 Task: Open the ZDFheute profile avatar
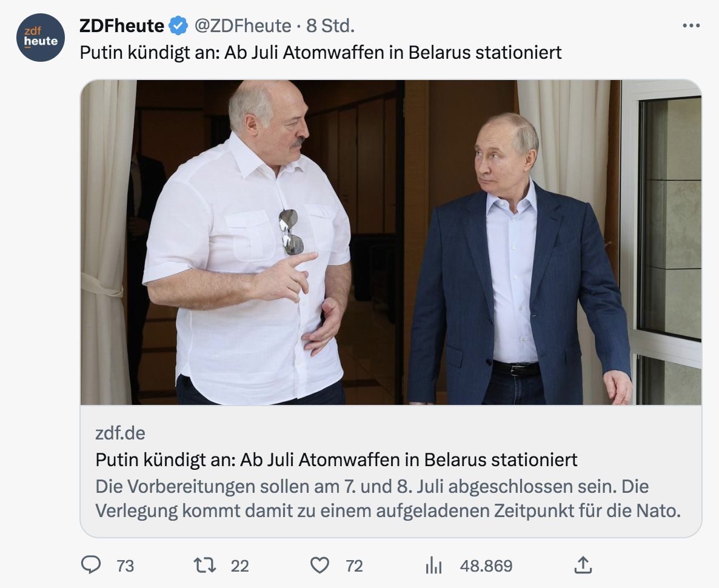(41, 38)
